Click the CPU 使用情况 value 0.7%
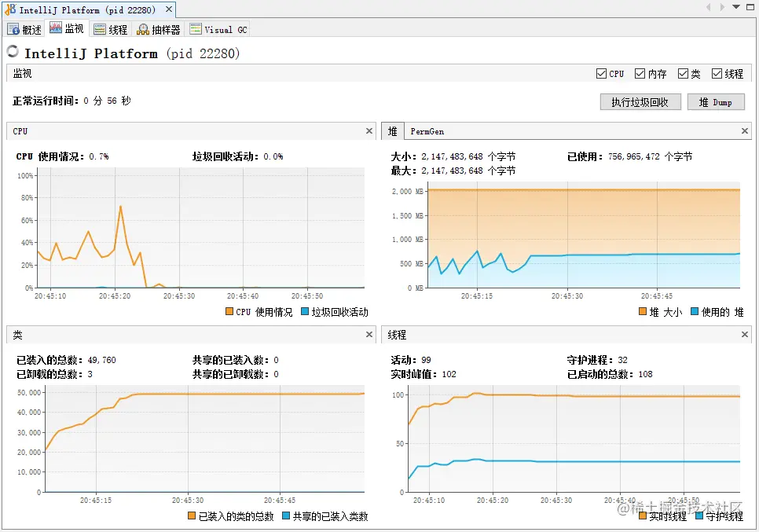Viewport: 759px width, 532px height. coord(99,157)
